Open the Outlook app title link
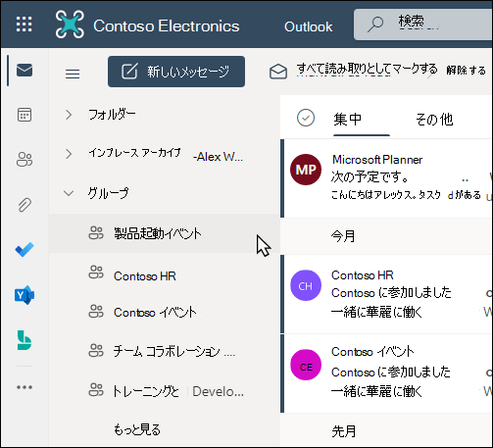The width and height of the screenshot is (493, 448). tap(308, 26)
